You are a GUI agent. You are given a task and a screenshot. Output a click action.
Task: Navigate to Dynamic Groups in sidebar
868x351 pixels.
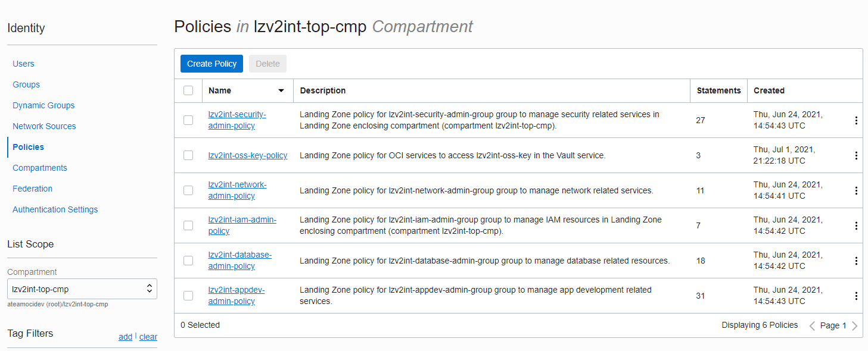43,105
